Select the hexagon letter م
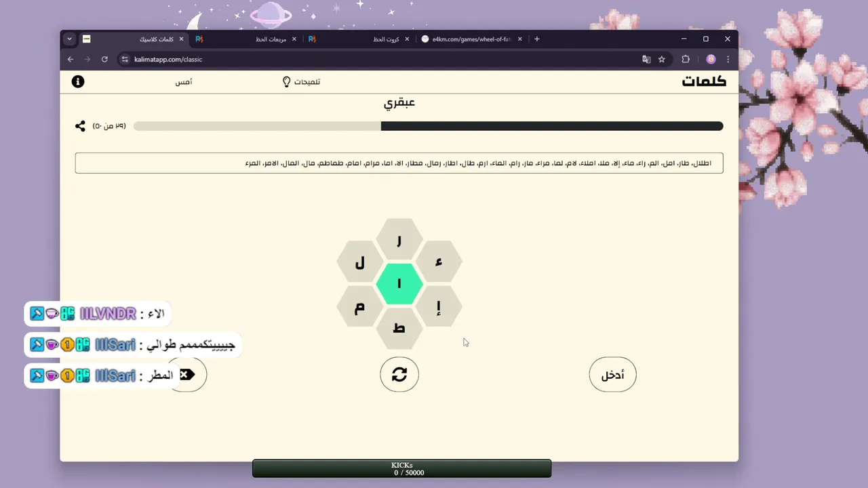The image size is (868, 488). [x=360, y=306]
